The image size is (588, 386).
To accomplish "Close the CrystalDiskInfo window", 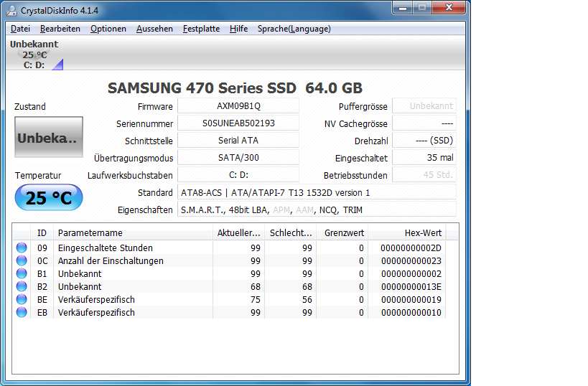I will coord(449,7).
